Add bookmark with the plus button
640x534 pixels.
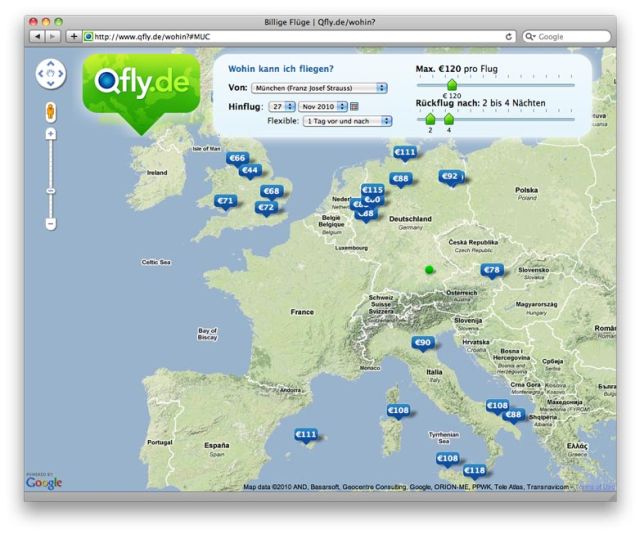pos(73,37)
